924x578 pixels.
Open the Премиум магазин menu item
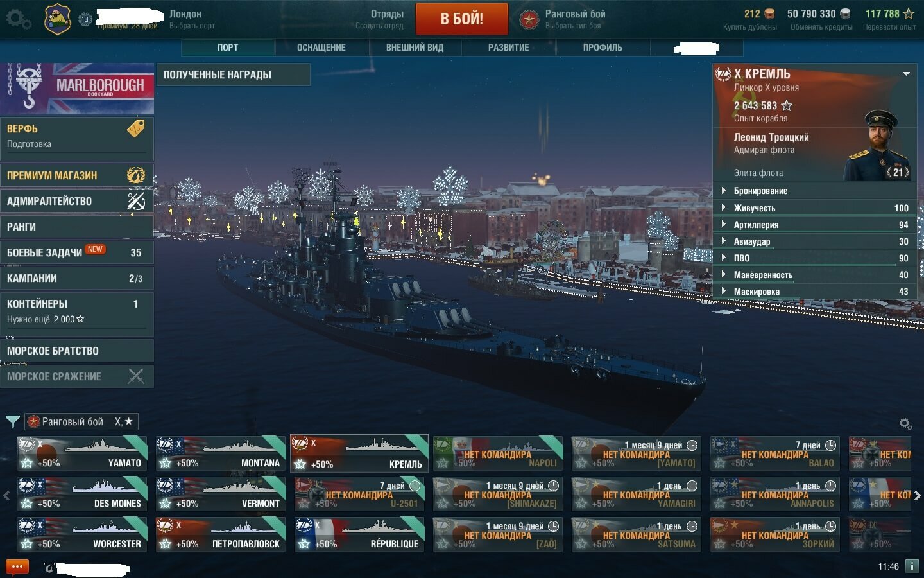(77, 175)
